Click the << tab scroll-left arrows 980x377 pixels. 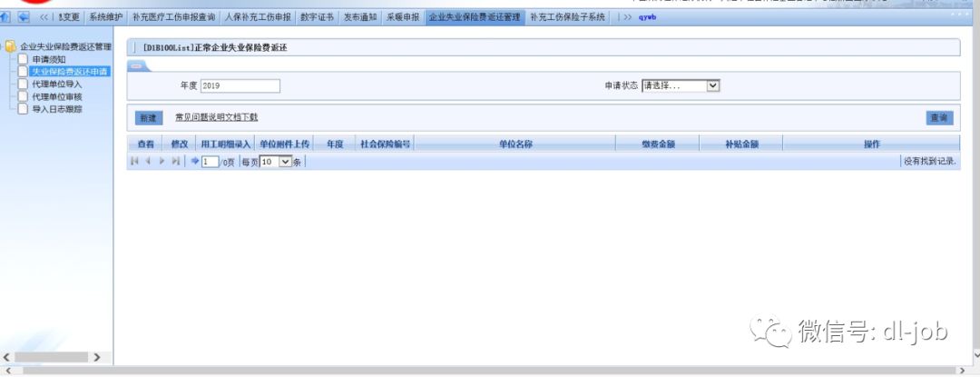(x=44, y=17)
